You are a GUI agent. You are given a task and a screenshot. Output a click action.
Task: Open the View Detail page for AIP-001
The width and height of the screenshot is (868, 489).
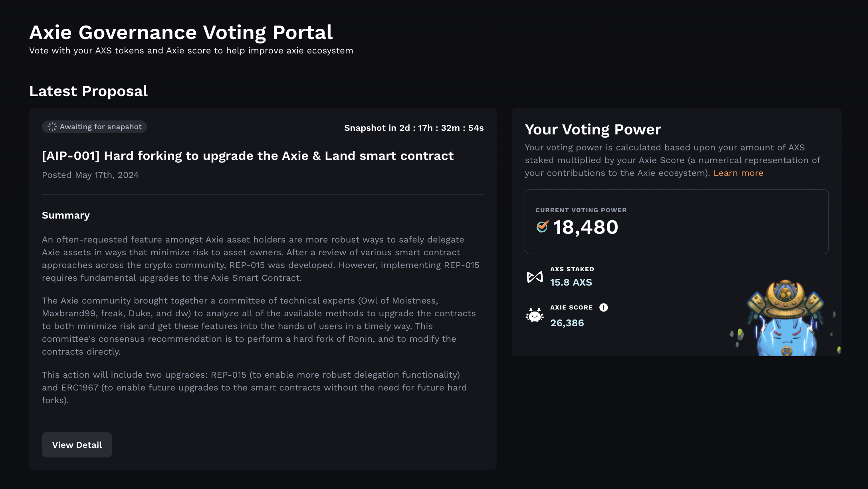[x=77, y=444]
